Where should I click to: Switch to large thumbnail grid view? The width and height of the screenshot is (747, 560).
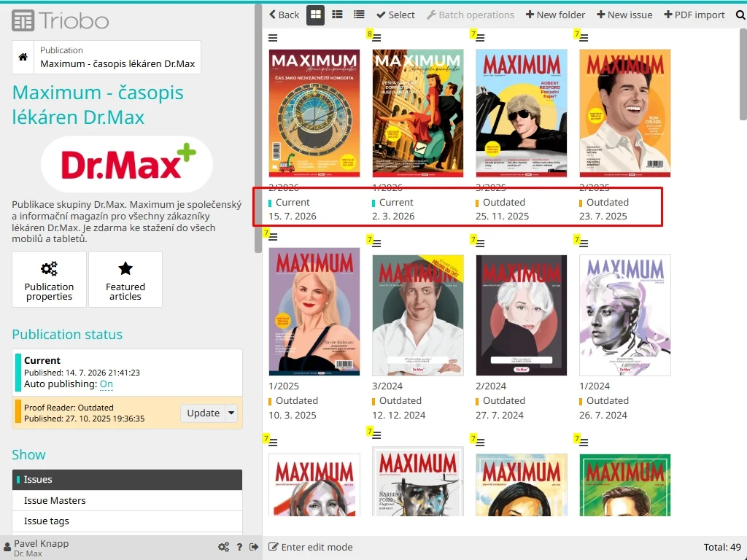point(315,15)
